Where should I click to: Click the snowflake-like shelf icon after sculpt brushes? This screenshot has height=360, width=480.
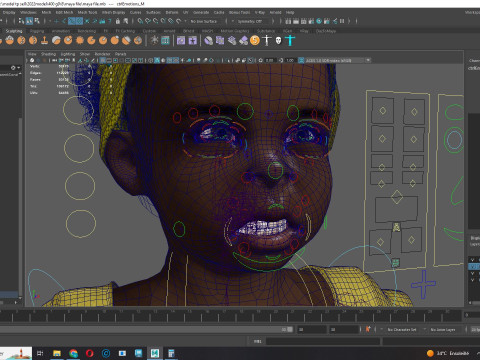coord(154,41)
